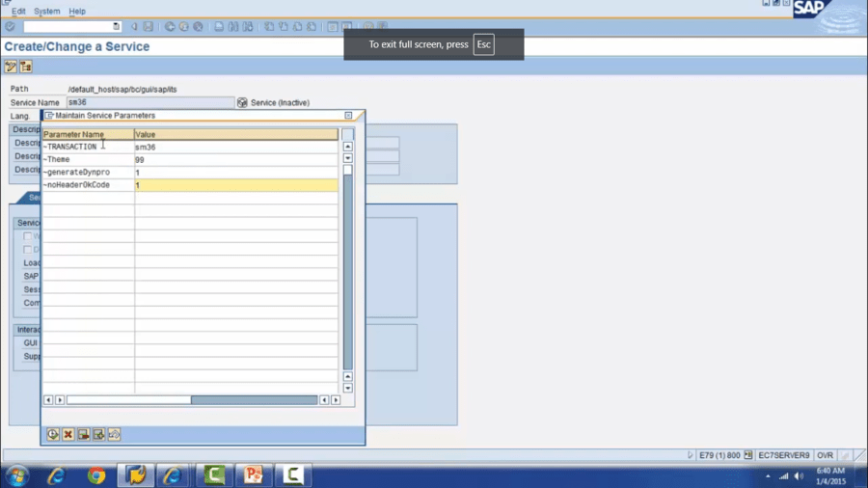This screenshot has height=488, width=868.
Task: Click the table scroll down arrow below top arrow
Action: tap(347, 158)
